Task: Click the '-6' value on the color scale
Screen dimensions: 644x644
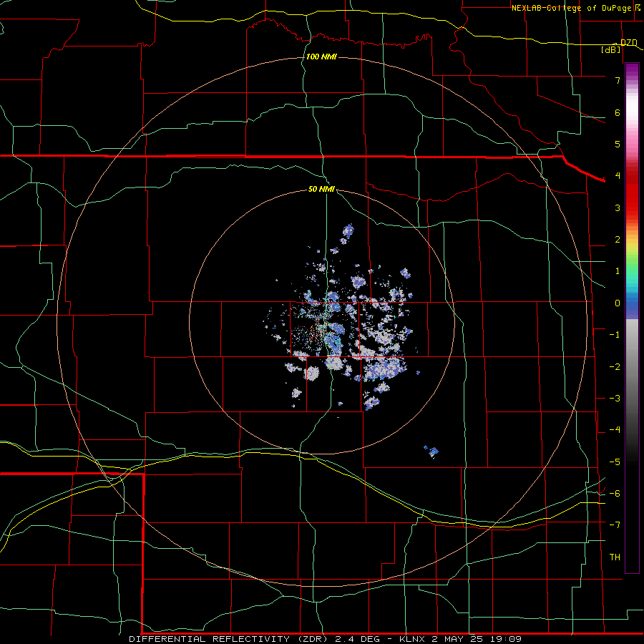Action: (615, 494)
